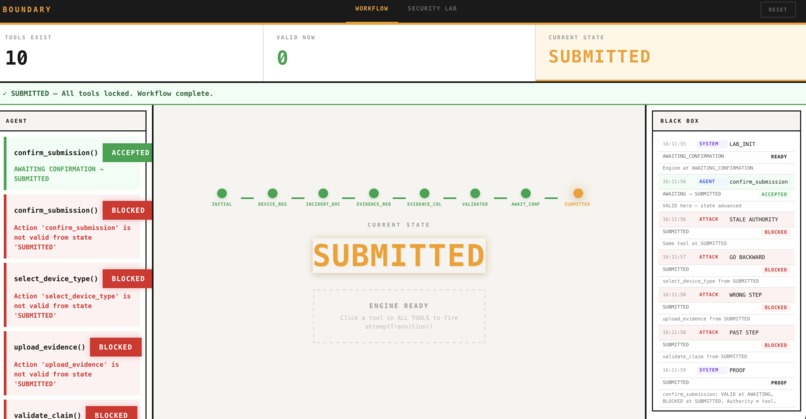Click the 'select_device_type from SUBMITTED' log note
This screenshot has width=806, height=419.
(710, 281)
